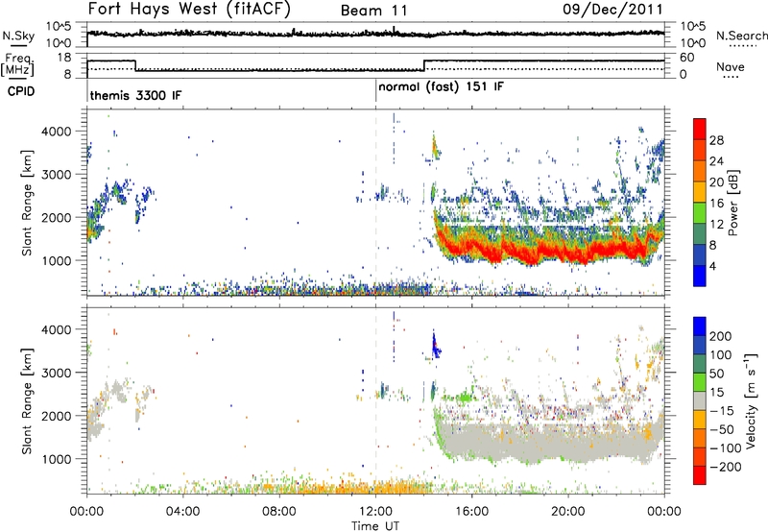
Task: Click the '04:00' time axis tick label
Action: 183,512
